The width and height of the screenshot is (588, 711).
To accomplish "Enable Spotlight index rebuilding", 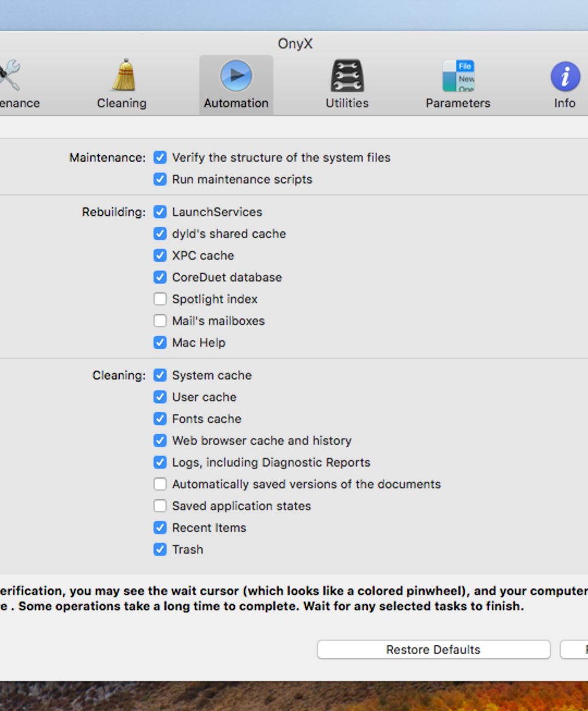I will click(x=160, y=299).
